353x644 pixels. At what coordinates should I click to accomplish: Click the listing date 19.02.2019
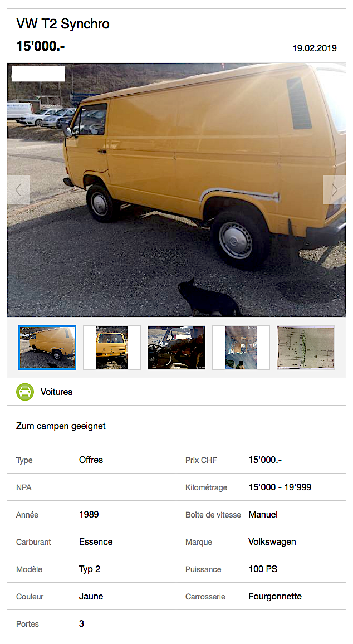[x=315, y=48]
